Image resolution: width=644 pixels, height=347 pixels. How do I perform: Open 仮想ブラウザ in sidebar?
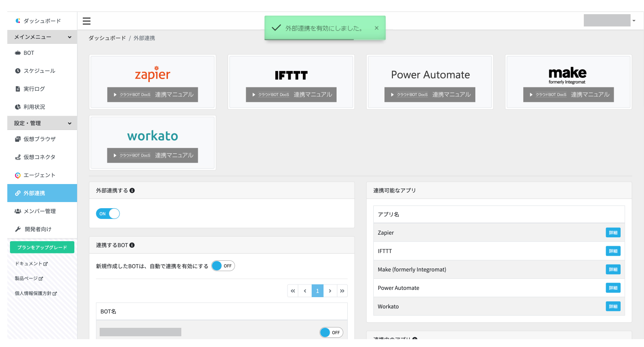click(42, 139)
